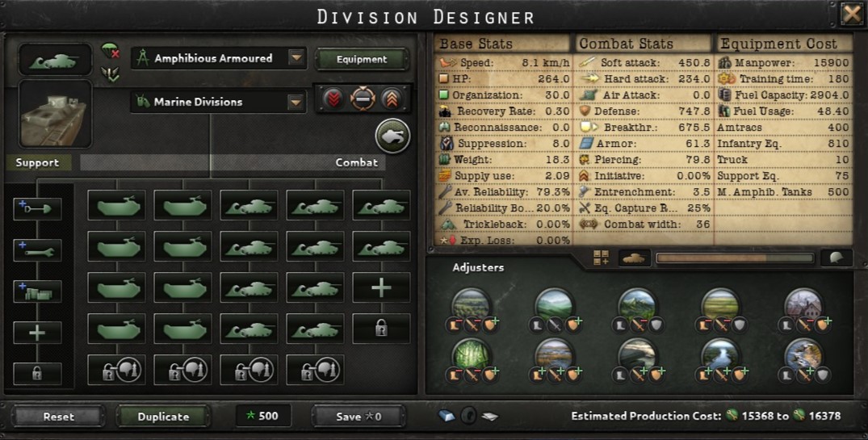This screenshot has width=868, height=440.
Task: Click the maintenance wrench support slot
Action: coord(37,251)
